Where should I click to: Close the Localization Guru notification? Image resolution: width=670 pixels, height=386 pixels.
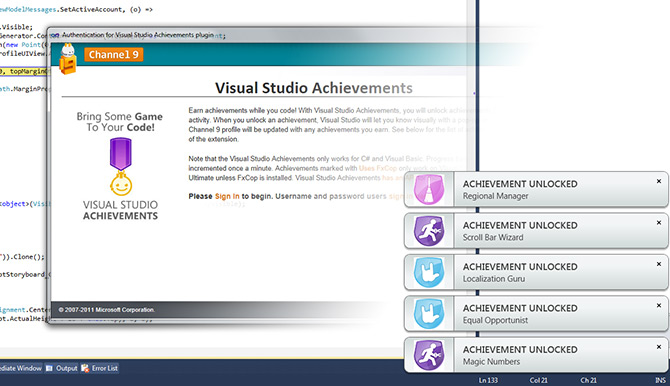pyautogui.click(x=659, y=264)
